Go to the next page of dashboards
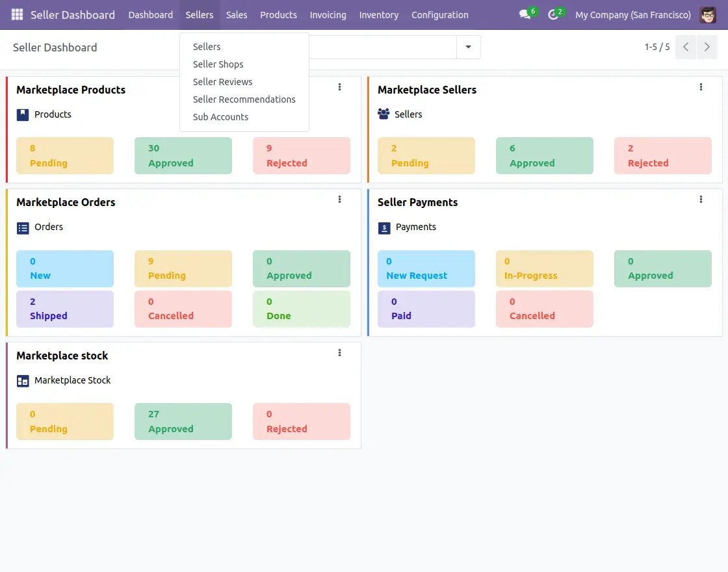This screenshot has height=572, width=728. point(707,47)
